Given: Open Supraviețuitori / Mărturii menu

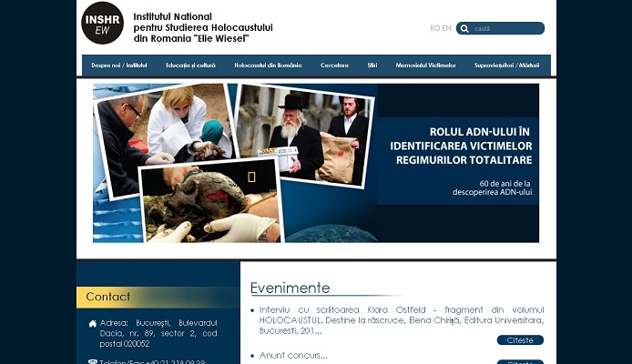Looking at the screenshot, I should point(506,66).
